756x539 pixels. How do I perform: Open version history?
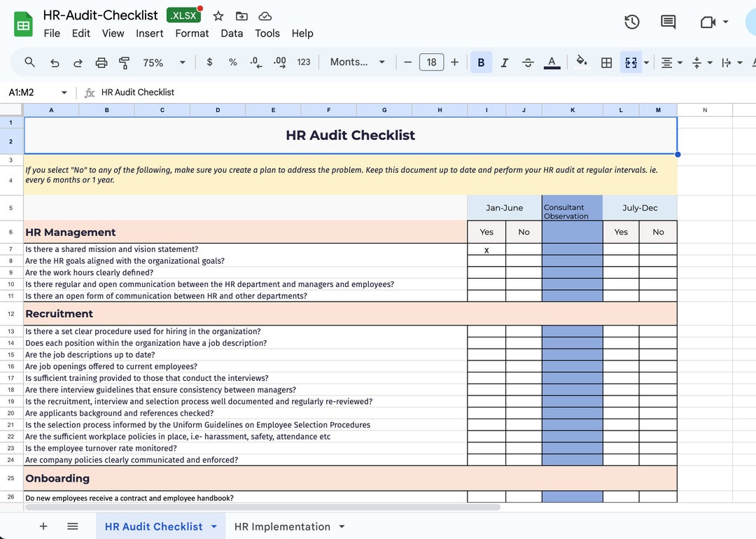coord(631,22)
